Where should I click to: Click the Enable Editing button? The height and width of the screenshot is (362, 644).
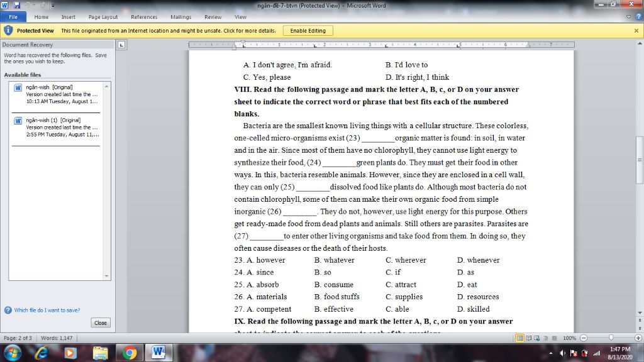[308, 31]
